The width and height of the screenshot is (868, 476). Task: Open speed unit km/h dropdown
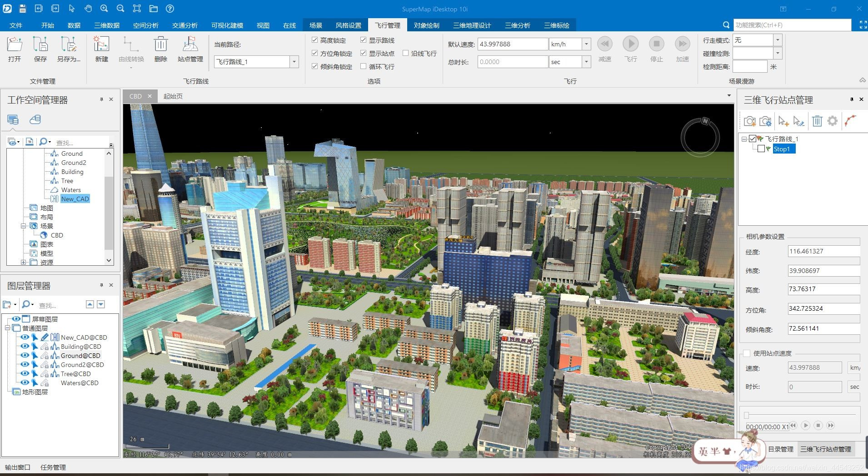586,44
